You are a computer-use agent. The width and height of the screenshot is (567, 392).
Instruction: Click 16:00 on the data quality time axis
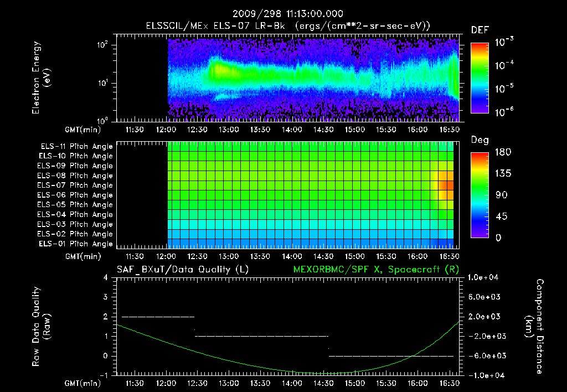(x=417, y=383)
